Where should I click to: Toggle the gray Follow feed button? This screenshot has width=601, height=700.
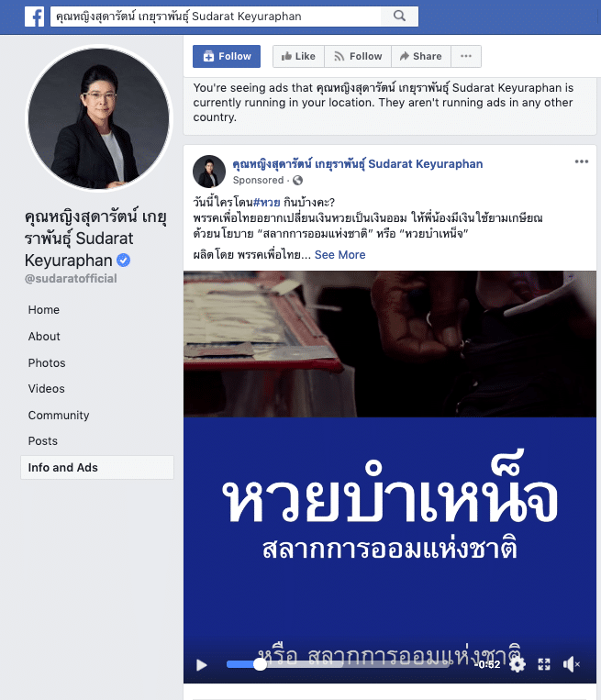click(x=358, y=56)
